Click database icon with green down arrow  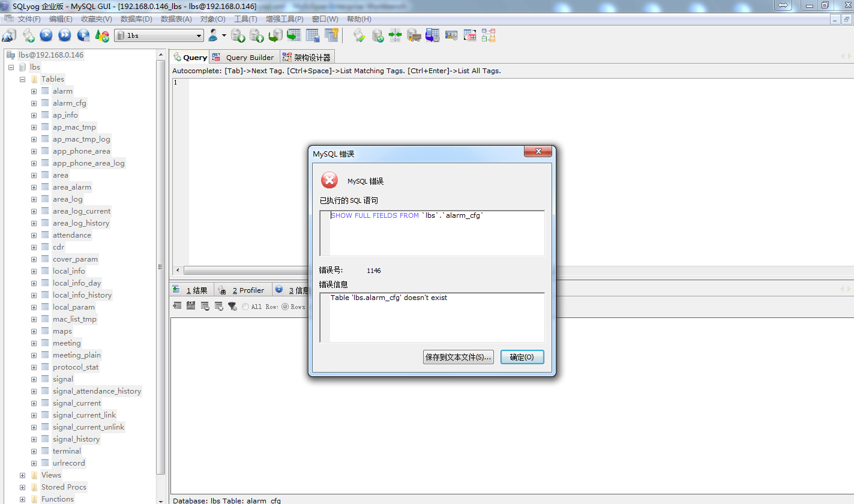[x=238, y=35]
